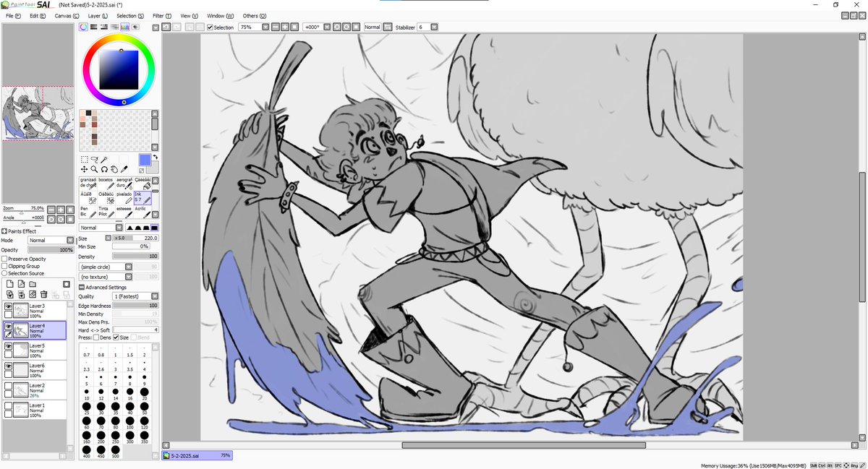
Task: Open the Canvas menu
Action: pos(67,15)
